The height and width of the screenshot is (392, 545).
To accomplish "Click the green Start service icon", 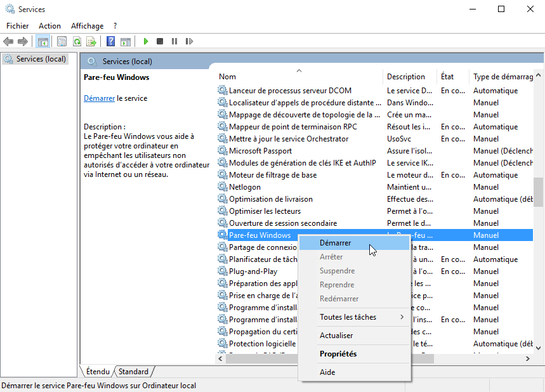I will pyautogui.click(x=146, y=41).
